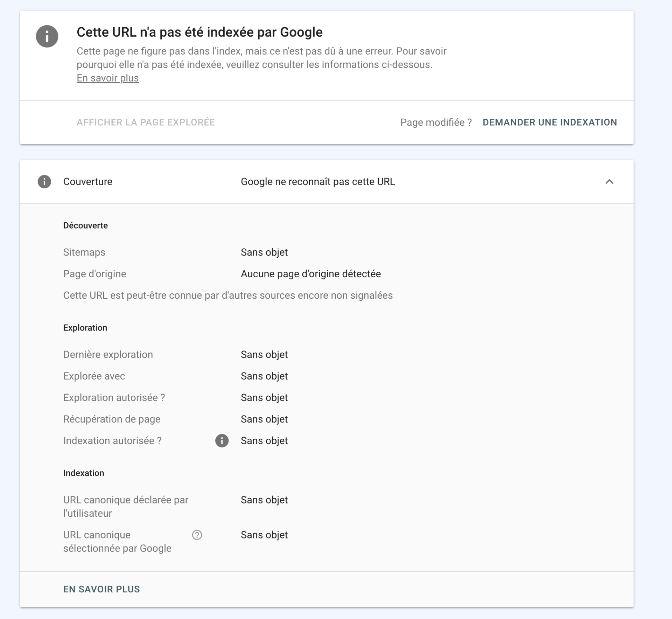Click the Sitemaps row label

point(84,252)
